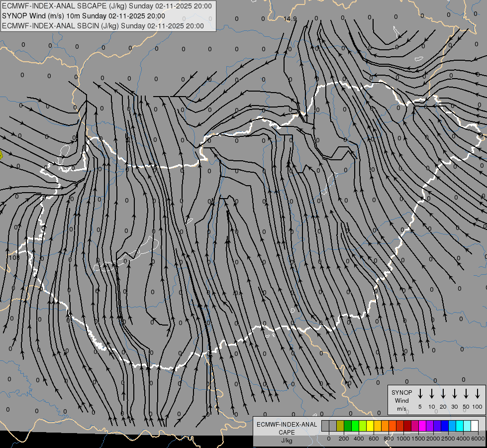Select the cyan swatch left of 4000 tick
This screenshot has height=448, width=487.
coord(460,426)
